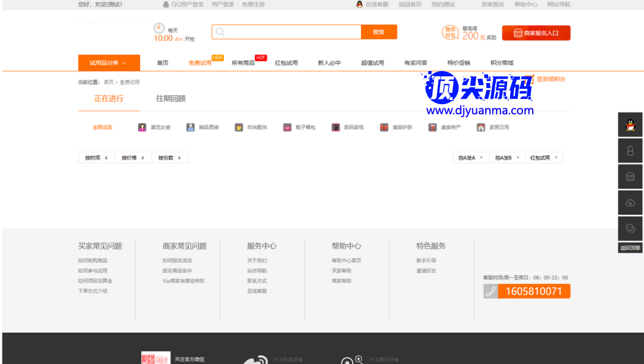Click the cloud download icon in right sidebar
Image resolution: width=644 pixels, height=364 pixels.
[x=630, y=202]
